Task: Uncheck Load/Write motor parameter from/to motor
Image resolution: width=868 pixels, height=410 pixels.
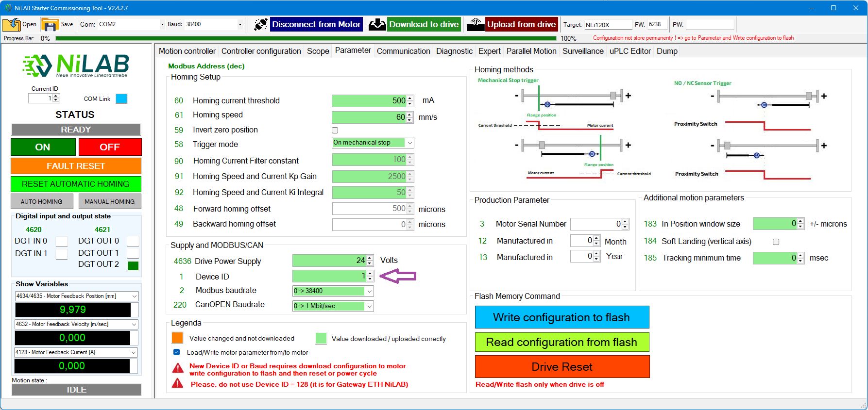Action: pos(176,352)
